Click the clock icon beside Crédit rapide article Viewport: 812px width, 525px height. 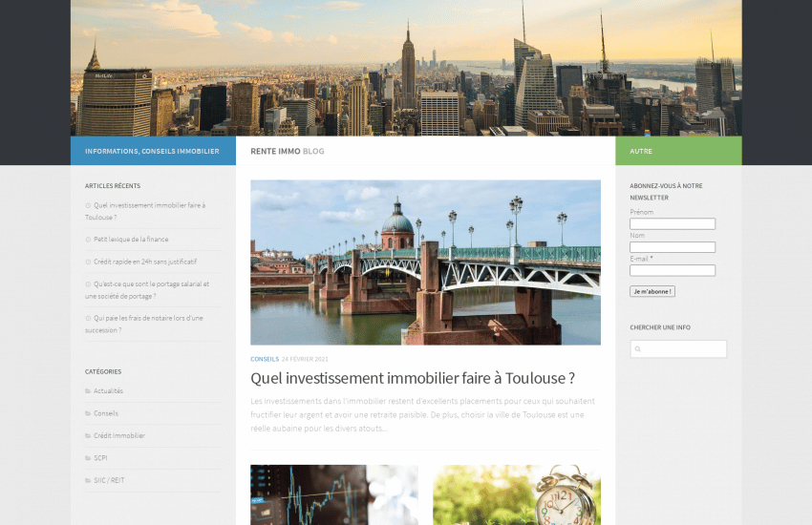click(x=88, y=262)
